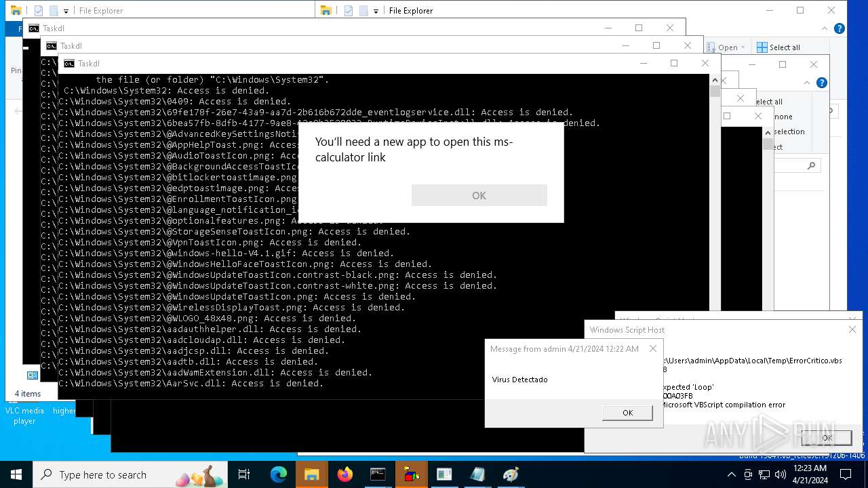Image resolution: width=868 pixels, height=488 pixels.
Task: Open the Paint taskbar icon
Action: tap(511, 474)
